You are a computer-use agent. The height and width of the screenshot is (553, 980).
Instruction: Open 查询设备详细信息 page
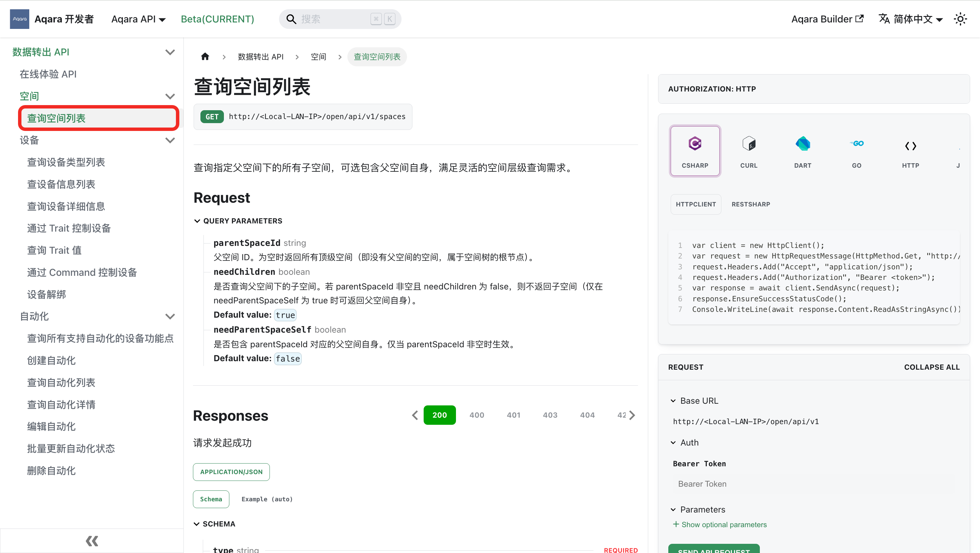[x=66, y=206]
